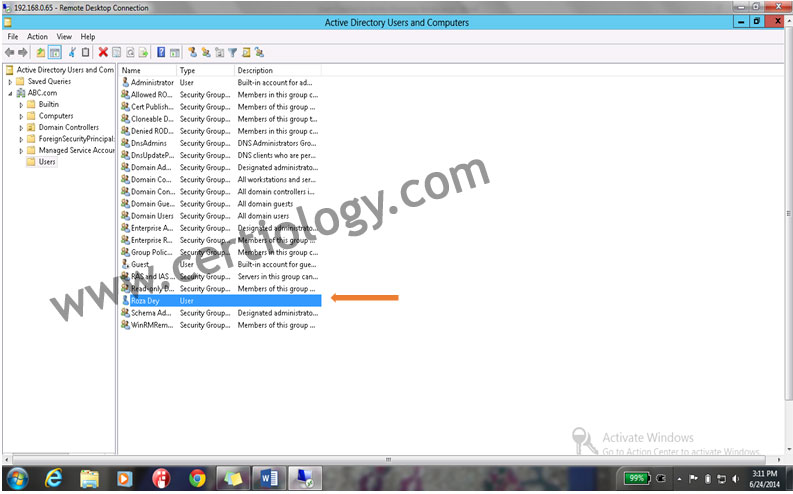Open Windows Media Player from taskbar

[x=124, y=478]
